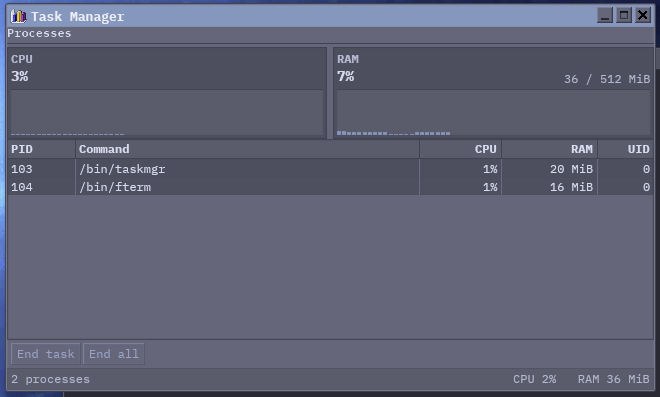Close the Task Manager window
The width and height of the screenshot is (660, 397).
pyautogui.click(x=643, y=16)
